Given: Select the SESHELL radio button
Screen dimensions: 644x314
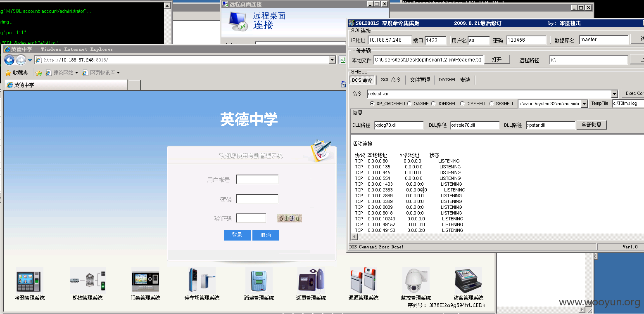Looking at the screenshot, I should [492, 104].
